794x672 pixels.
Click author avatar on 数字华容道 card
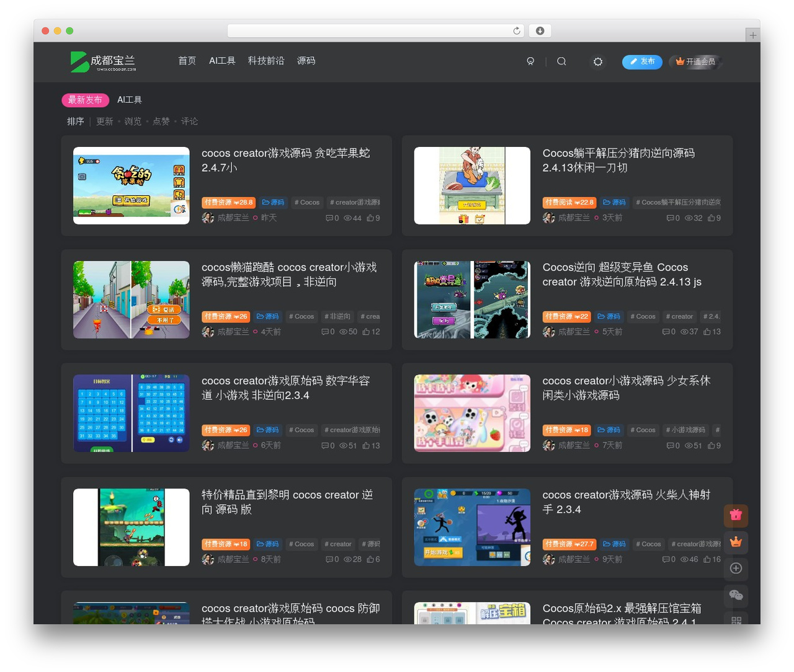(x=208, y=445)
